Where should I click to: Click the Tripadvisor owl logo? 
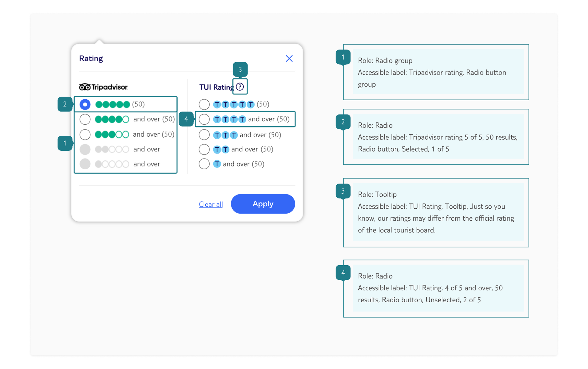point(85,87)
